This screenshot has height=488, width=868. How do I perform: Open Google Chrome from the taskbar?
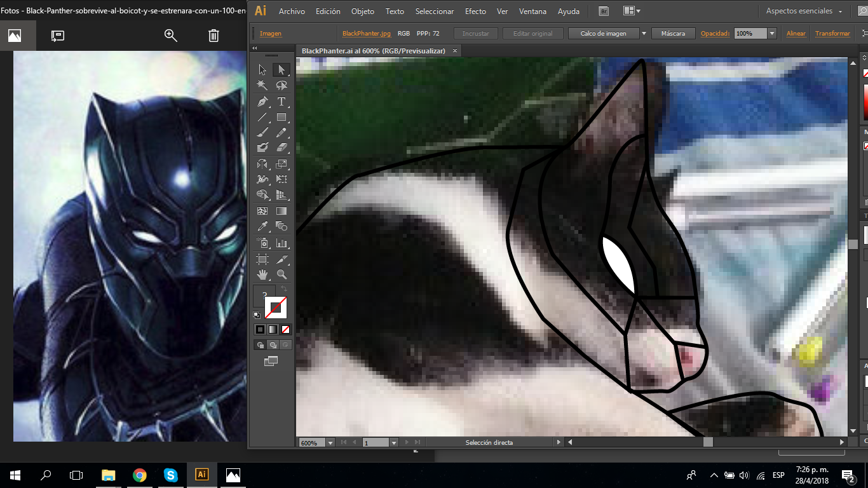[140, 475]
